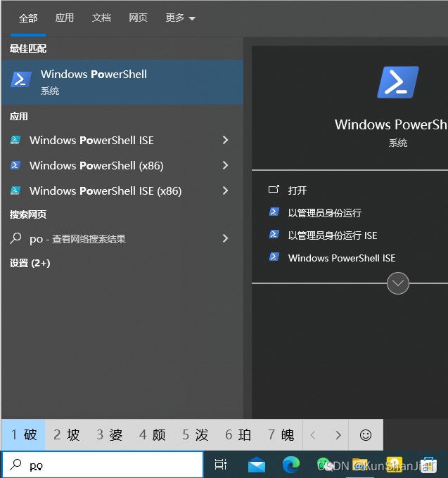Click PowerShell icon in best match row

[x=20, y=79]
